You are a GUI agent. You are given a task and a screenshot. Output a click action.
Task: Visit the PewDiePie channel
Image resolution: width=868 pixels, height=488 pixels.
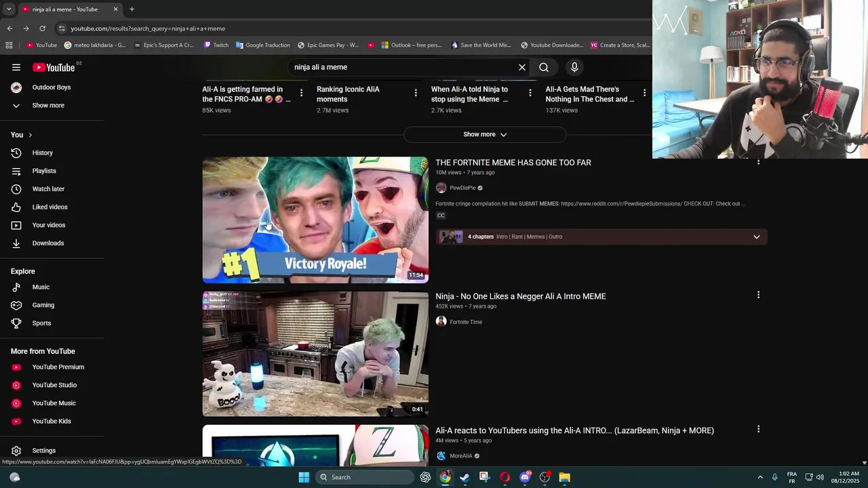(462, 188)
